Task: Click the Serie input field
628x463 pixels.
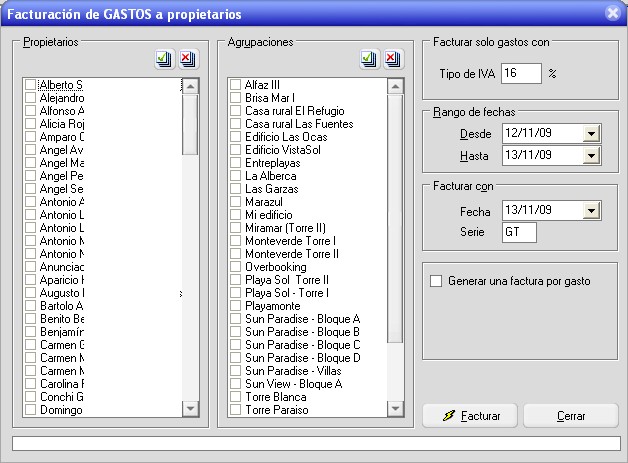Action: pyautogui.click(x=519, y=232)
